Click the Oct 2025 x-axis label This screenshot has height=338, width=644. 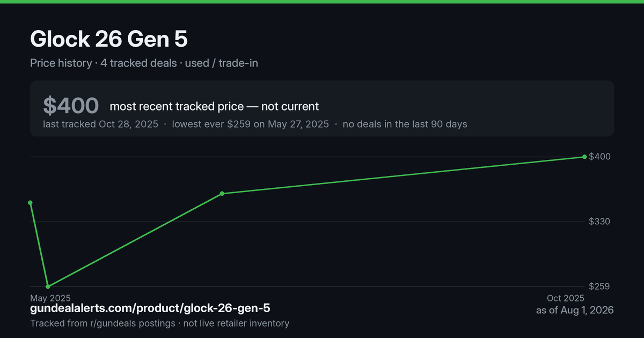click(565, 298)
